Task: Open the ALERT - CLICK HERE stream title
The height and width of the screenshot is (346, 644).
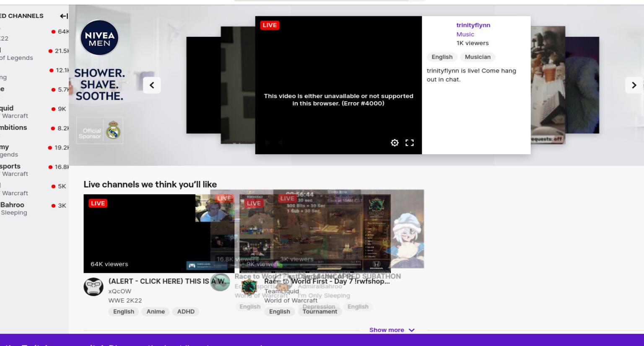Action: [169, 281]
